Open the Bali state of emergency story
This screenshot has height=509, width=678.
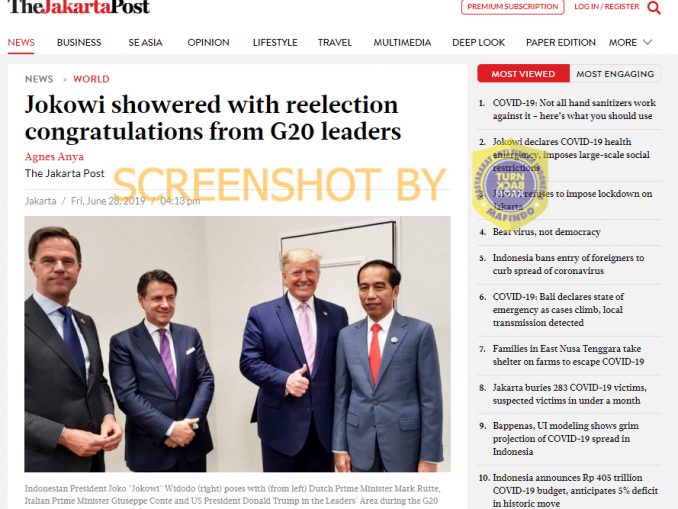coord(558,310)
